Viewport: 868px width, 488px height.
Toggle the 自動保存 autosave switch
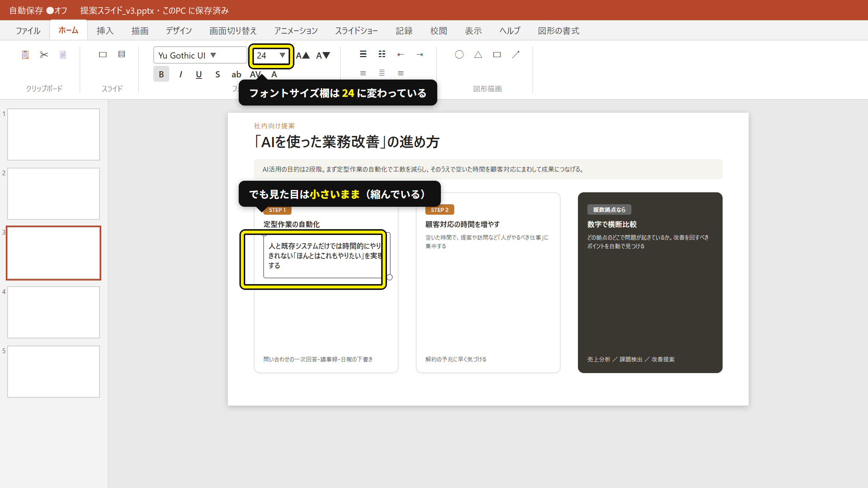[x=50, y=10]
